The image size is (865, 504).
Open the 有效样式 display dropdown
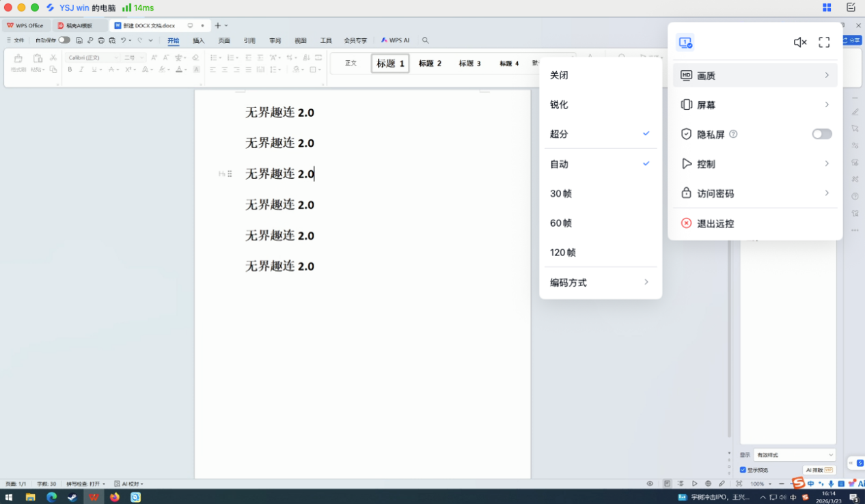point(794,455)
